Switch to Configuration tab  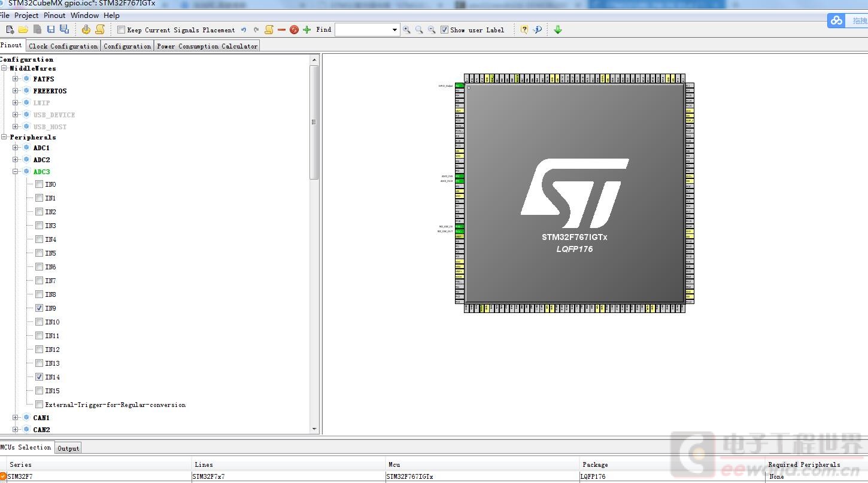coord(128,45)
